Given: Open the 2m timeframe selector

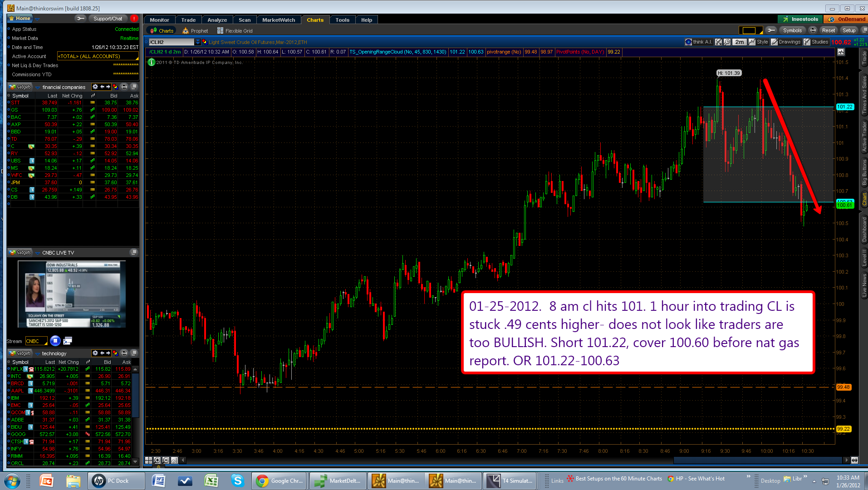Looking at the screenshot, I should (740, 42).
